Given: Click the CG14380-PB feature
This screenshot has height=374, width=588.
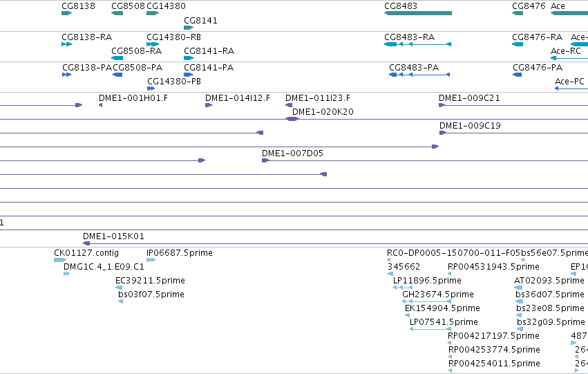Looking at the screenshot, I should 151,88.
